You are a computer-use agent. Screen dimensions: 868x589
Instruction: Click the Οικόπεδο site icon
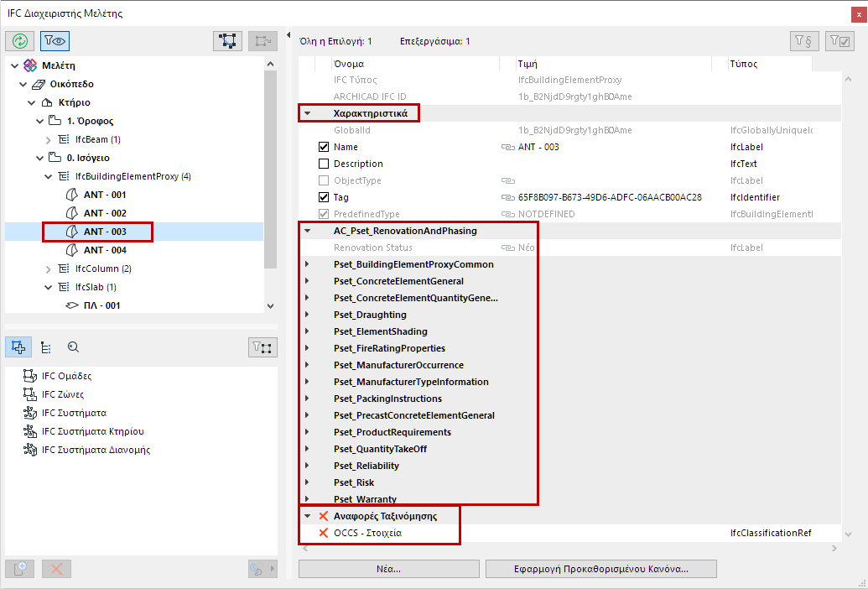tap(39, 84)
